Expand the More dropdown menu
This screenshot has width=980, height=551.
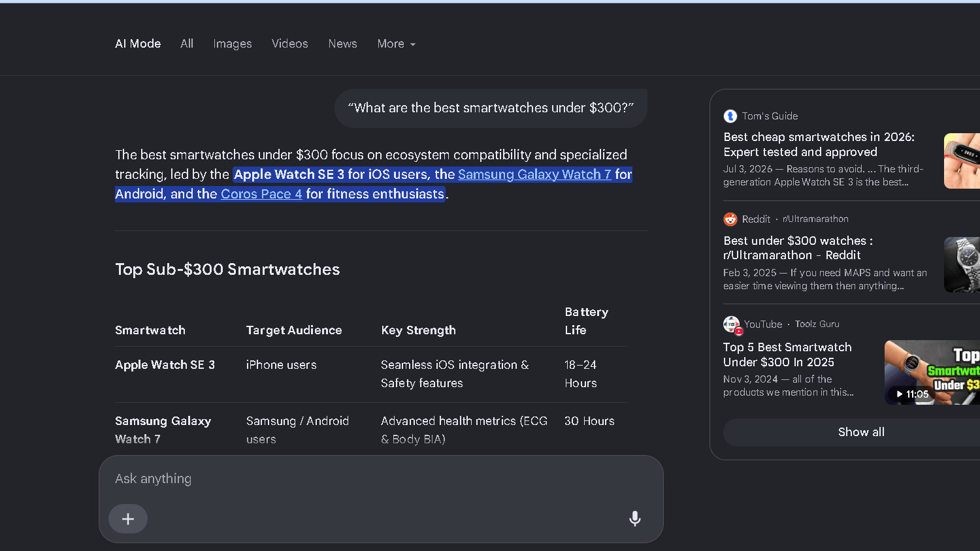click(x=397, y=44)
